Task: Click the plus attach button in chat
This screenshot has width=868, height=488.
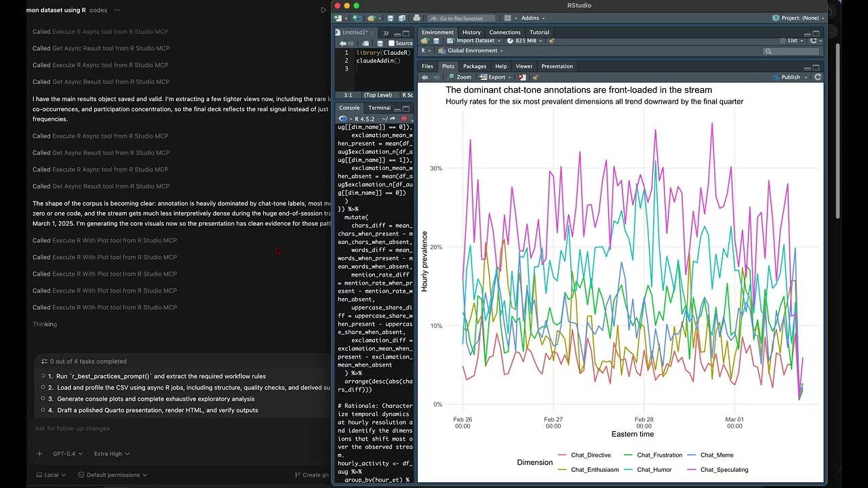Action: click(39, 453)
